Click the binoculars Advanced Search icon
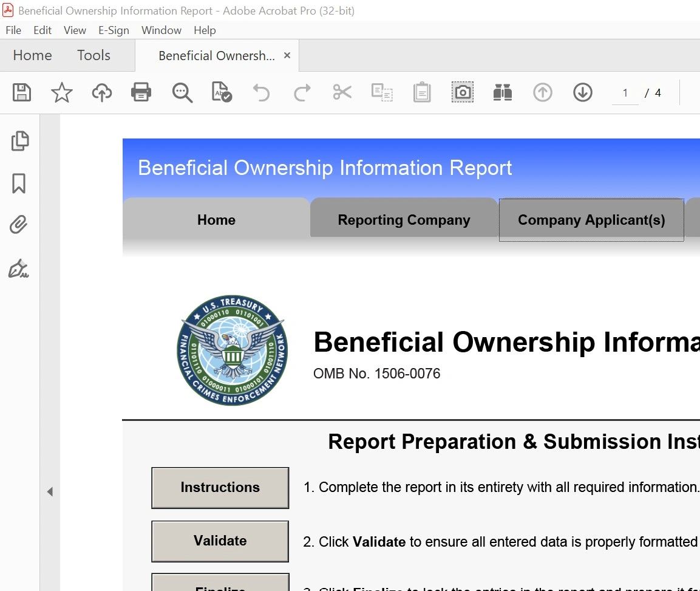The height and width of the screenshot is (591, 700). click(x=503, y=92)
